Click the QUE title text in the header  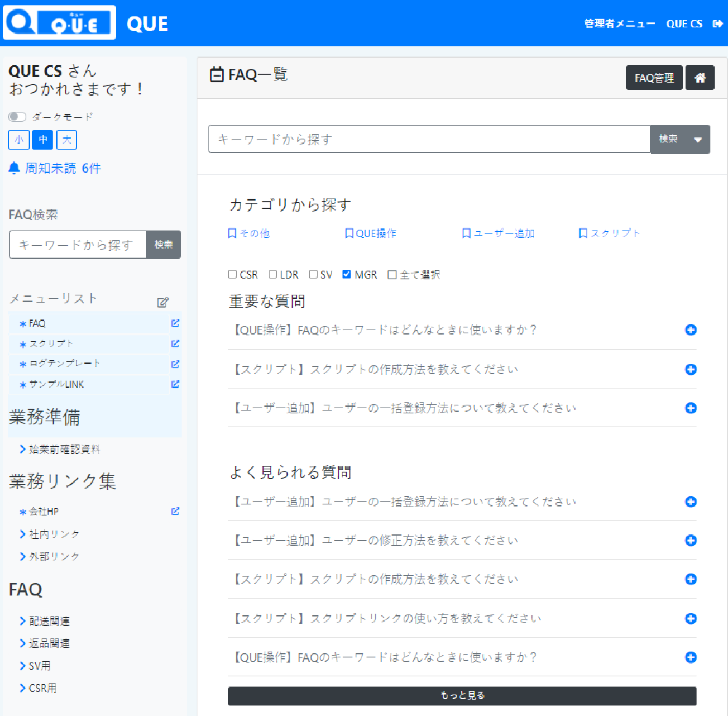click(147, 24)
